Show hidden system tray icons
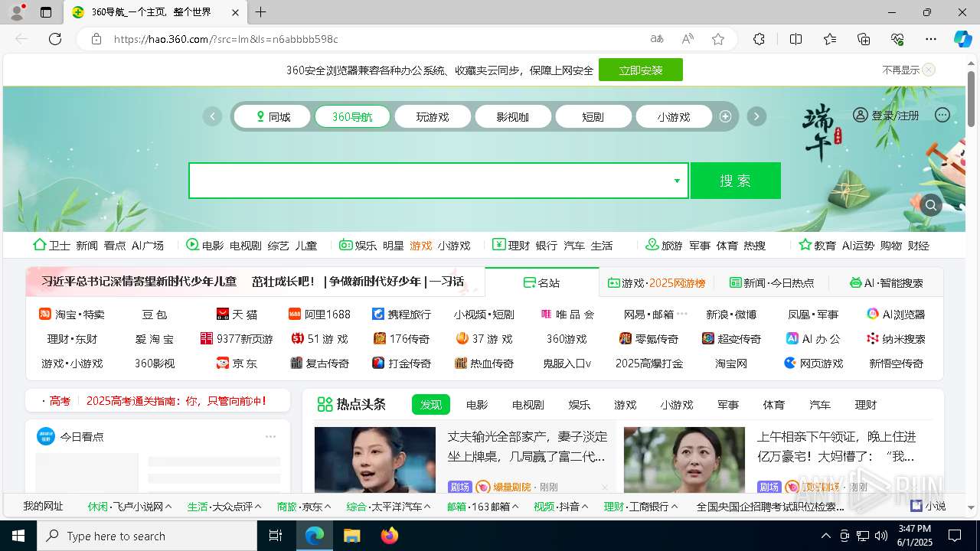This screenshot has width=980, height=551. coord(825,536)
